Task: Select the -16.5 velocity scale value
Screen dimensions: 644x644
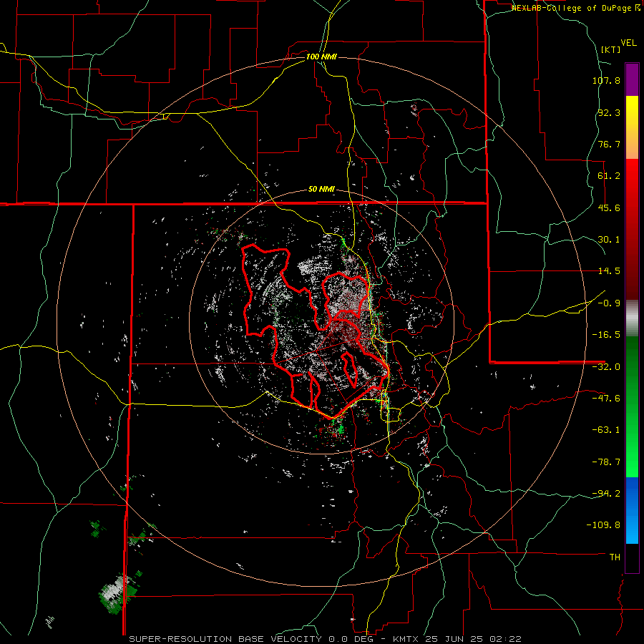Action: pyautogui.click(x=606, y=335)
